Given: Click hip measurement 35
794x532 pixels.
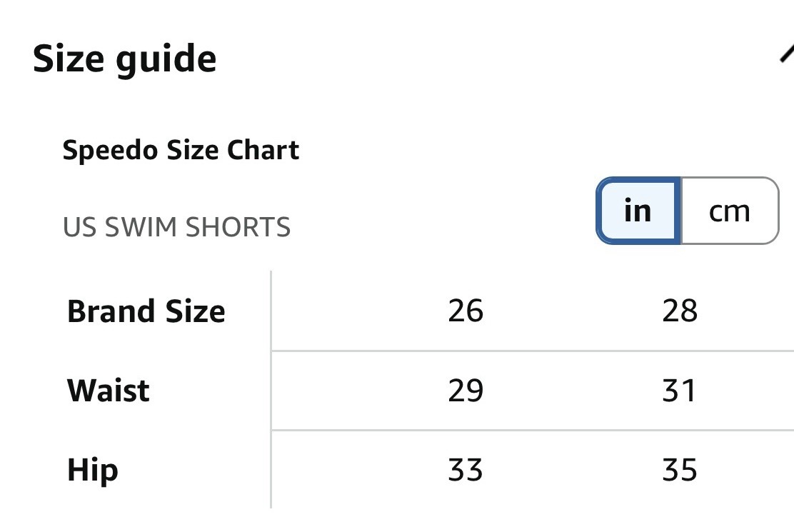Looking at the screenshot, I should coord(679,471).
